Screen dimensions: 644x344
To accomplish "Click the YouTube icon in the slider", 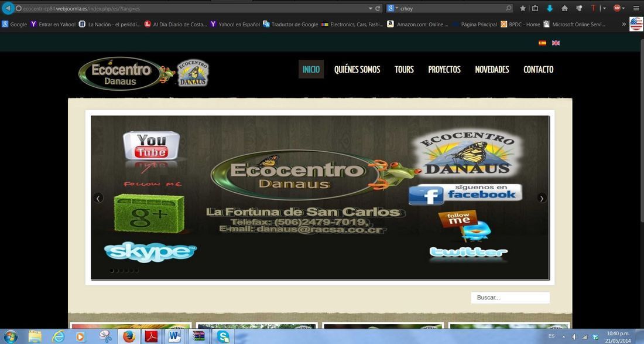I will coord(151,145).
